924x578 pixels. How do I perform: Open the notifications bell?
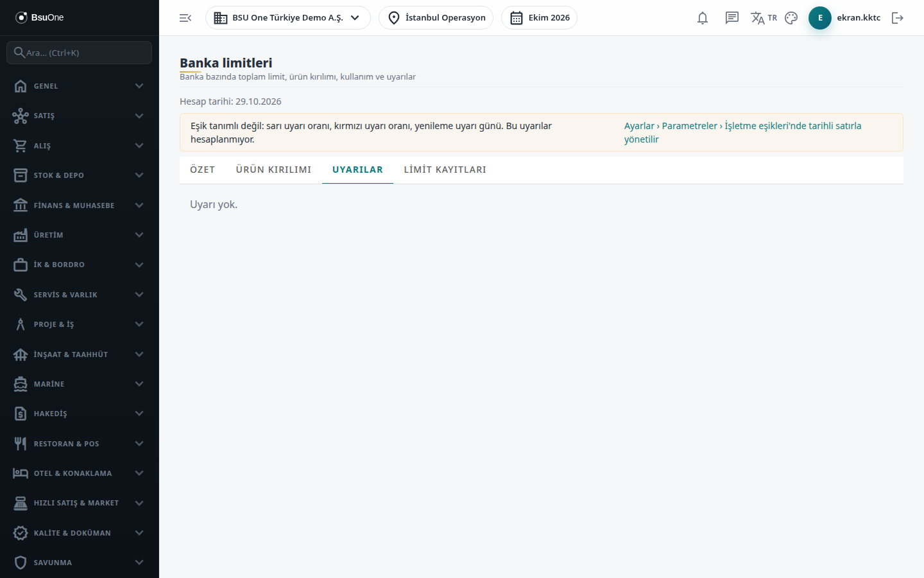pos(703,18)
